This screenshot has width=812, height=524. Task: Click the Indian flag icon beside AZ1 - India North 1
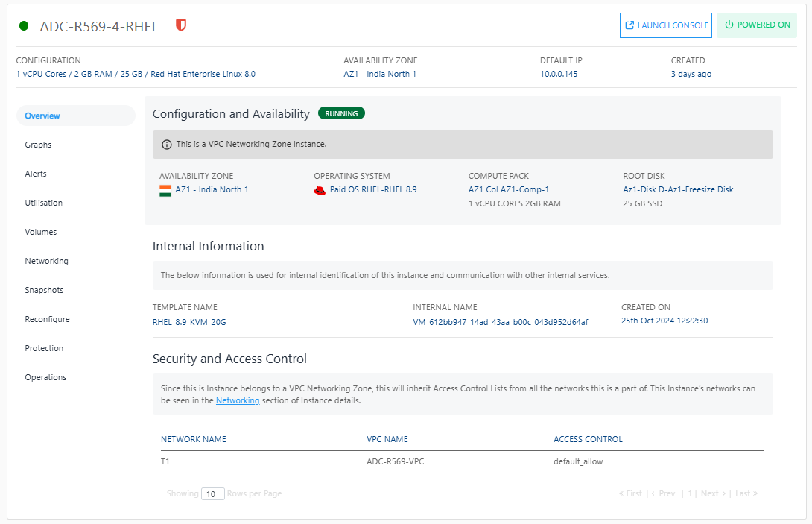tap(168, 189)
